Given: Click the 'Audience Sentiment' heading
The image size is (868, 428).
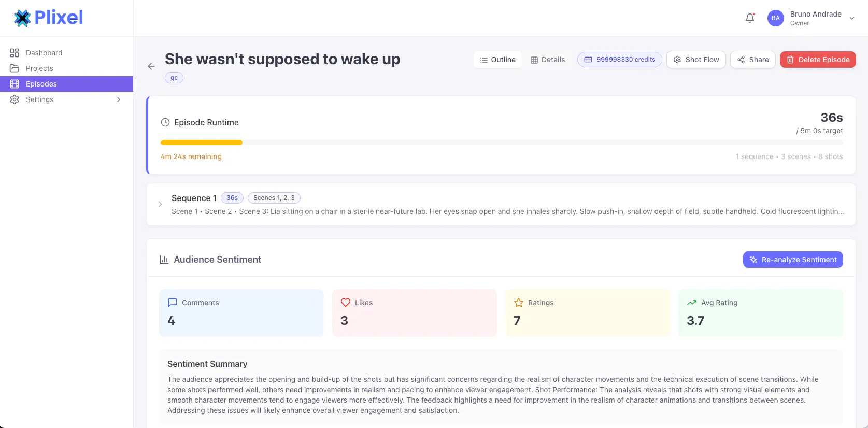Looking at the screenshot, I should point(218,260).
